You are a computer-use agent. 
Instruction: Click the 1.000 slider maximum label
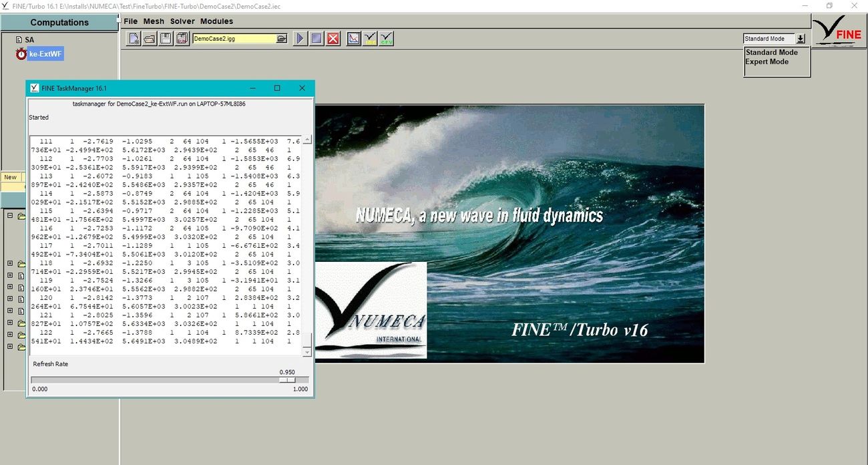tap(300, 389)
